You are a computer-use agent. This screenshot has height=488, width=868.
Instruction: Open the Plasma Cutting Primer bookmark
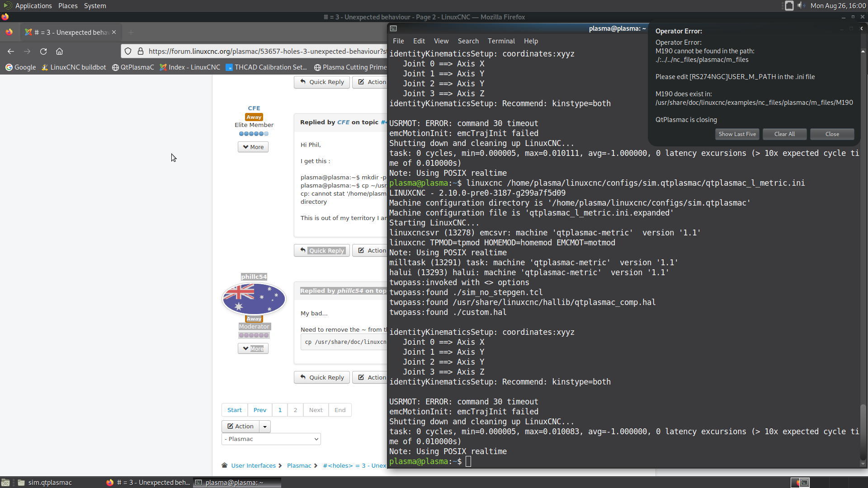(350, 67)
